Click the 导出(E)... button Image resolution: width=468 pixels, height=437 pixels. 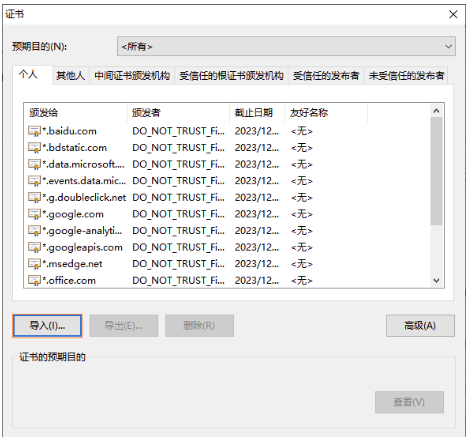pyautogui.click(x=124, y=326)
